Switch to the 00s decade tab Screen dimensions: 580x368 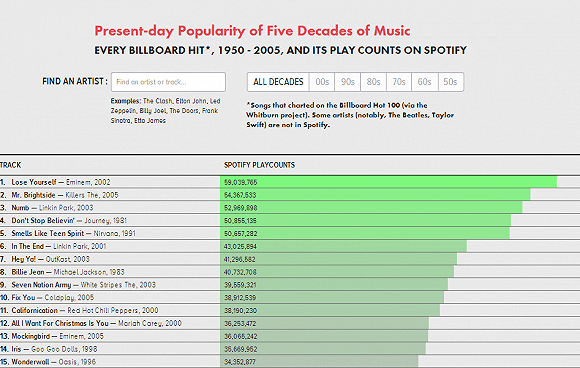[x=322, y=82]
